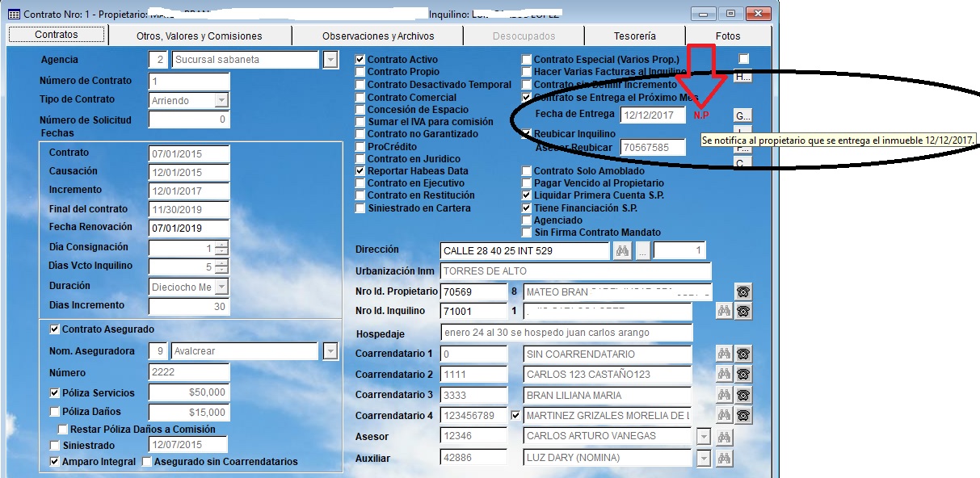Image resolution: width=980 pixels, height=478 pixels.
Task: Search Coarrendatario 4 with the binoculars icon
Action: [724, 416]
